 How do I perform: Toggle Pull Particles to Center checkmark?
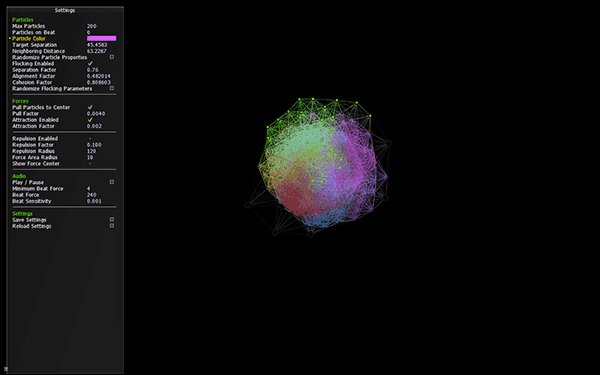point(90,107)
